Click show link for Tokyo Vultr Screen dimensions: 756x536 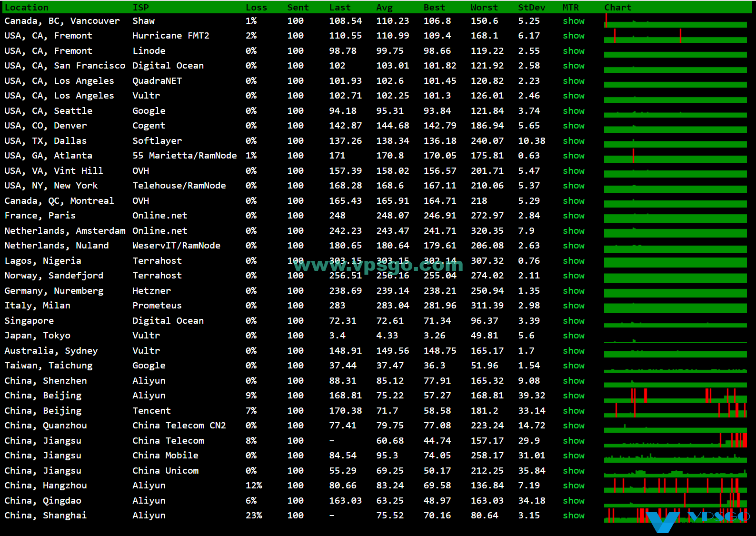click(x=574, y=336)
